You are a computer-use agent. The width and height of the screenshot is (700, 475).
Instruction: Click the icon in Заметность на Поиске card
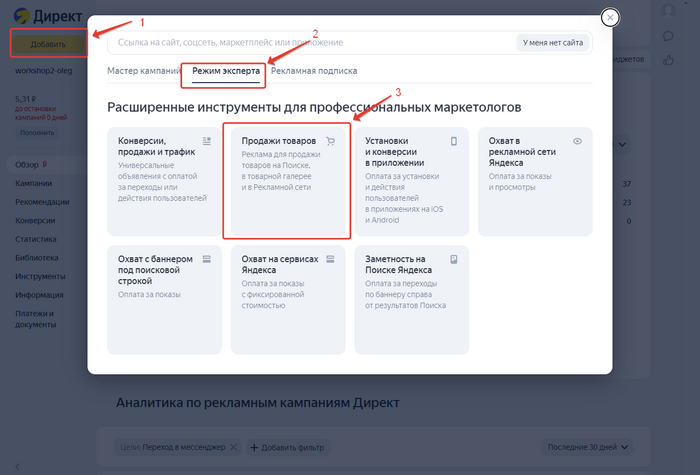(x=454, y=259)
